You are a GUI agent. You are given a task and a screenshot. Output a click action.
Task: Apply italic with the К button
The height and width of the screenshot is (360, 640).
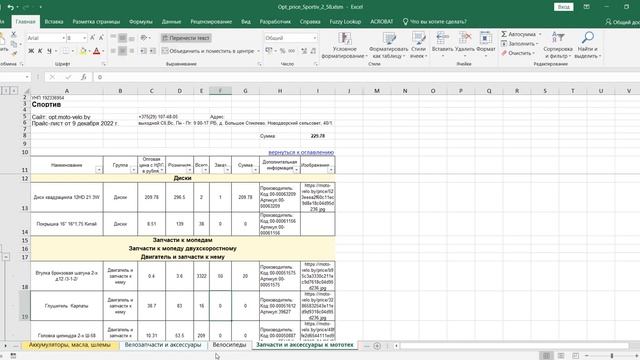tap(40, 51)
